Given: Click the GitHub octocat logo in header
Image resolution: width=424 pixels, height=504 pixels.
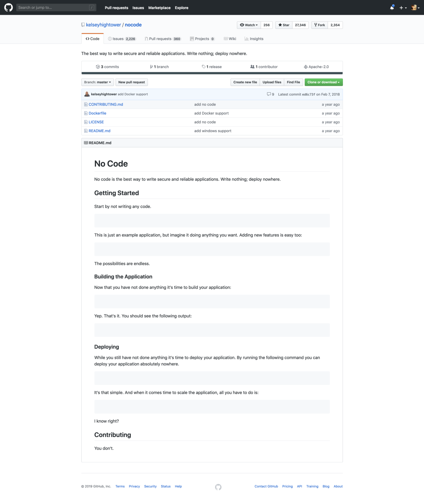Looking at the screenshot, I should 9,8.
